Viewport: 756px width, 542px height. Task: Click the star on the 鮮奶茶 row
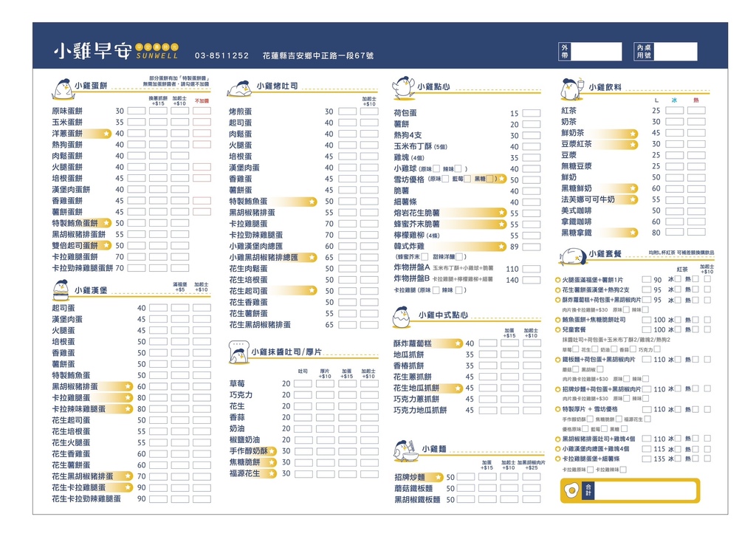pyautogui.click(x=633, y=133)
